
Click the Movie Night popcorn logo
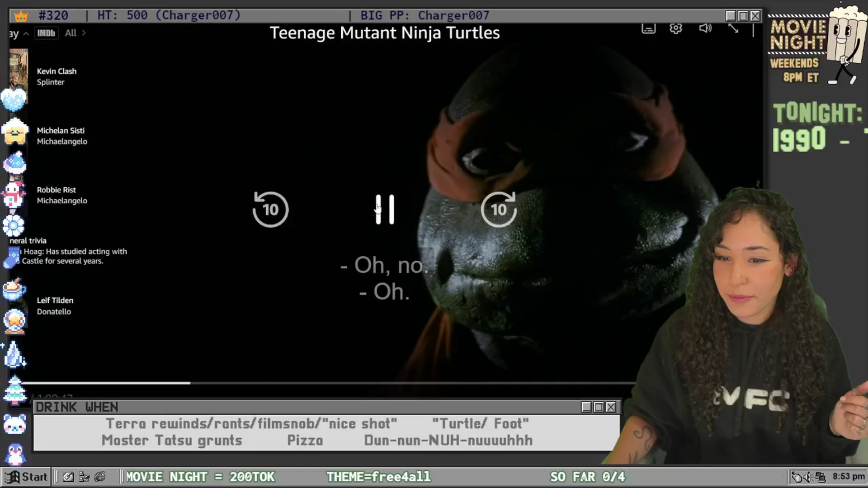tap(817, 44)
